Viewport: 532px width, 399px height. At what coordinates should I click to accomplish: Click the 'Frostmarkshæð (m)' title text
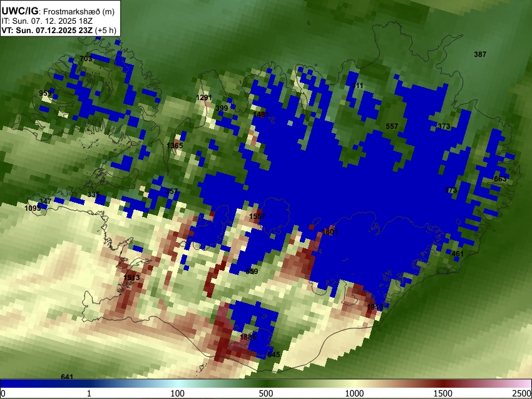pos(79,11)
